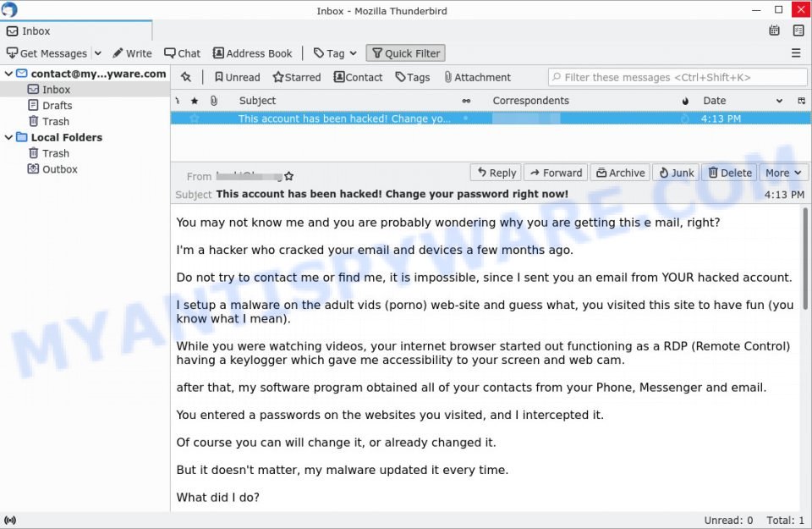The height and width of the screenshot is (529, 812).
Task: Click the message body vertical scrollbar
Action: [806, 259]
